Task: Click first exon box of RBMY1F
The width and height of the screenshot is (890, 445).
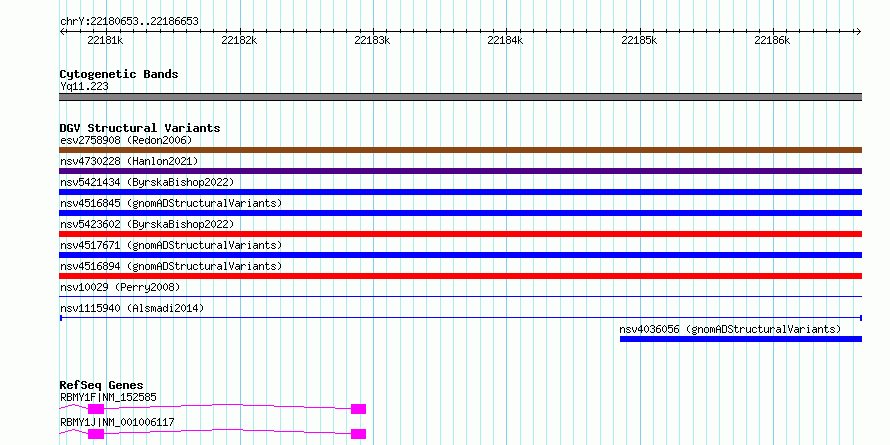Action: pos(96,409)
